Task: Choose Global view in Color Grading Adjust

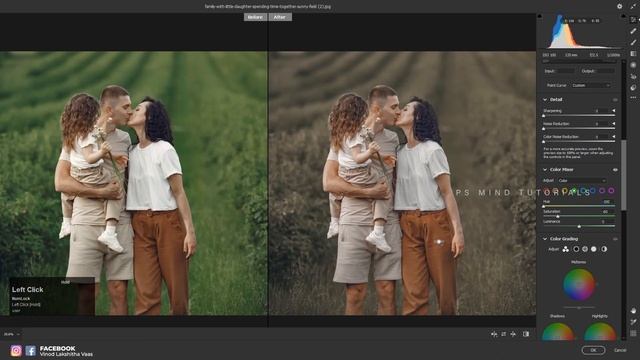Action: pyautogui.click(x=604, y=249)
